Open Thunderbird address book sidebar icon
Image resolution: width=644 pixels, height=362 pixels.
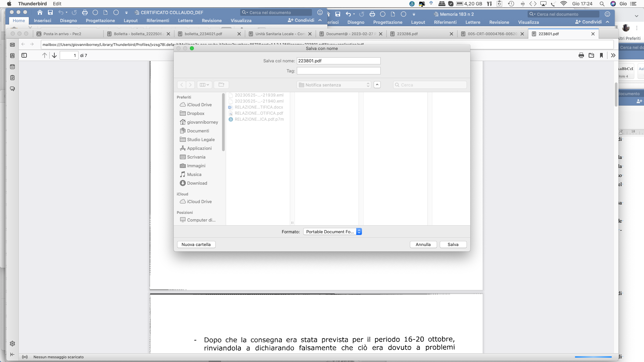pyautogui.click(x=12, y=56)
